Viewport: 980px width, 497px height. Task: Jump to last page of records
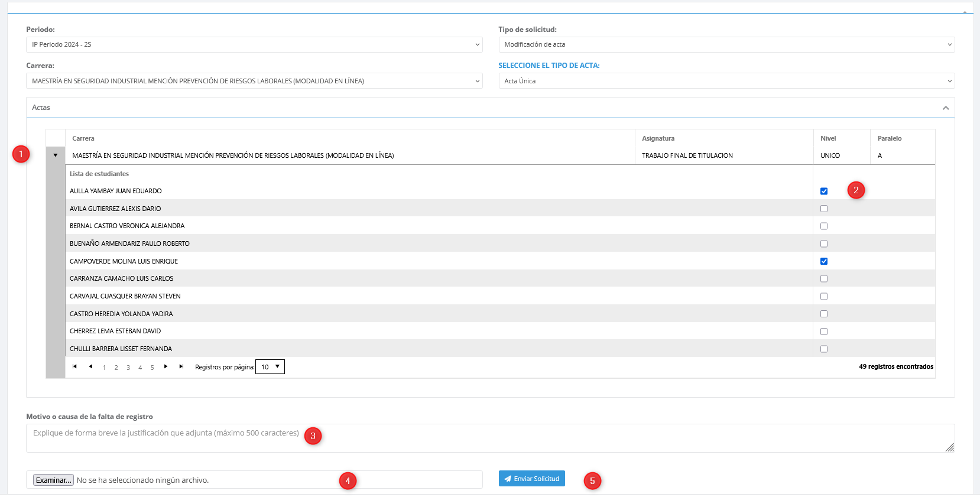pyautogui.click(x=181, y=366)
